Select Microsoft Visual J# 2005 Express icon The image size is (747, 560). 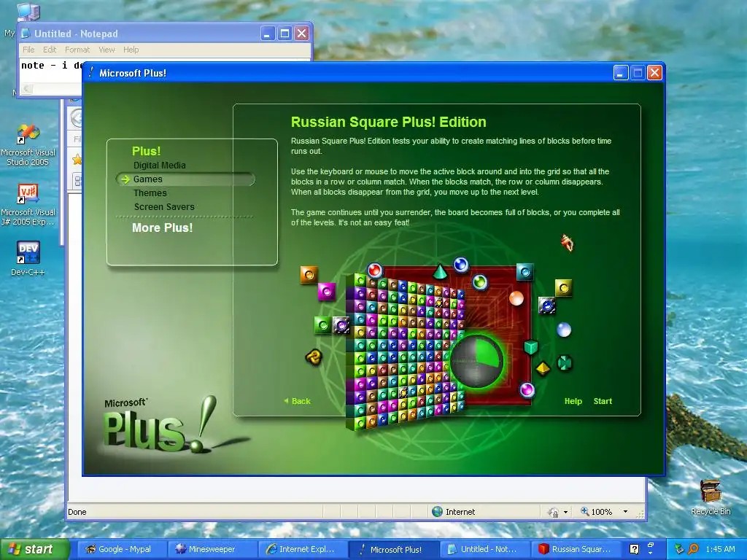tap(28, 205)
